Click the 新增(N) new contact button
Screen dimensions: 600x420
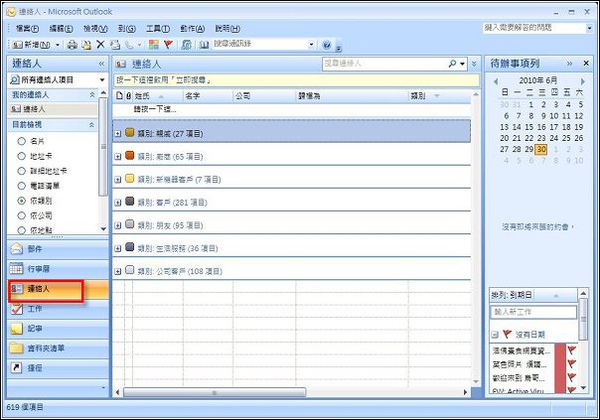pos(31,45)
